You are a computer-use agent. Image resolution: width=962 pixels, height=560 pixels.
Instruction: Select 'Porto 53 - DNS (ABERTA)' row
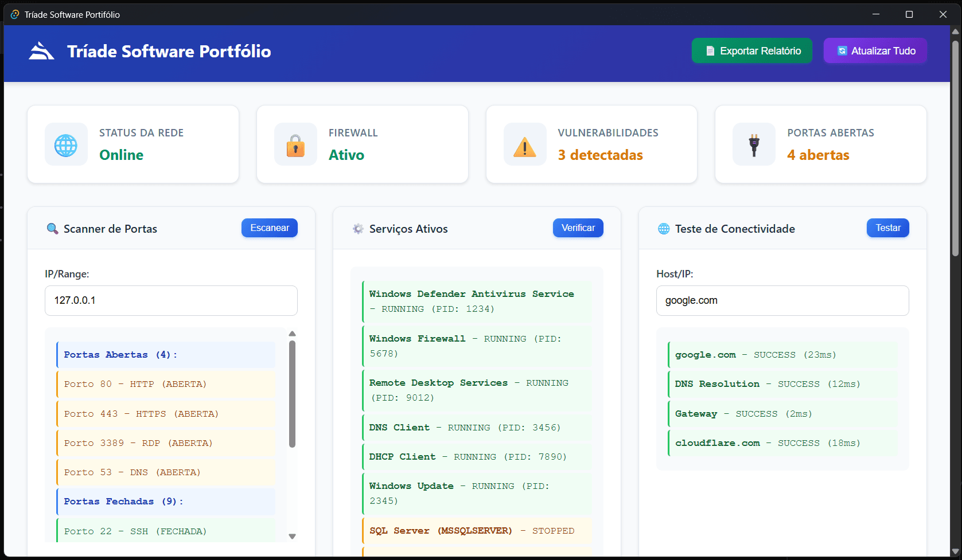166,472
